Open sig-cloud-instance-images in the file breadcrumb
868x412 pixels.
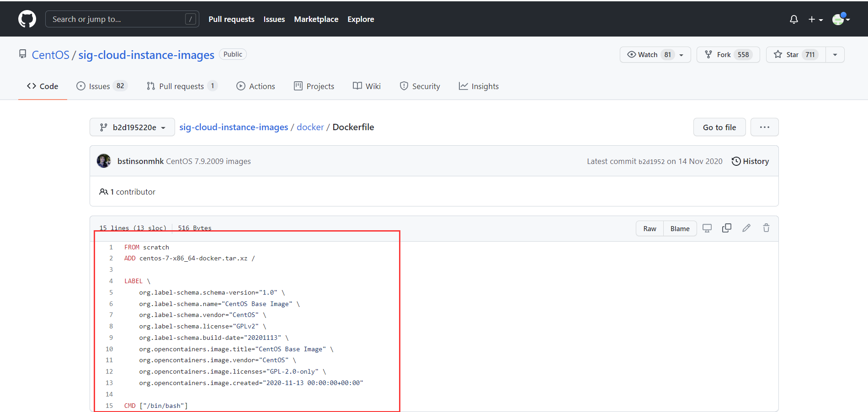pyautogui.click(x=234, y=127)
